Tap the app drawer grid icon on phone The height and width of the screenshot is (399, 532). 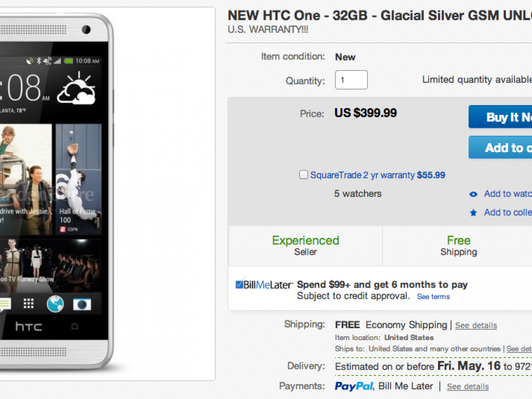coord(29,304)
